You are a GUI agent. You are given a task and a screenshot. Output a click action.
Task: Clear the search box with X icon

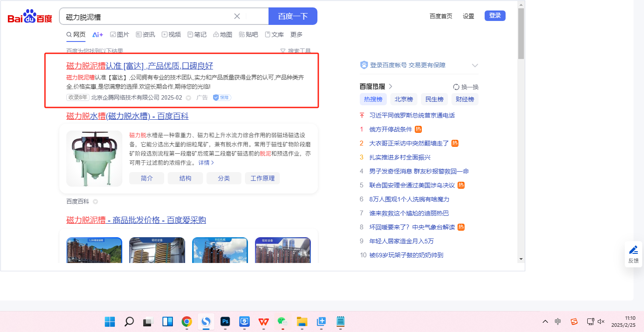click(237, 16)
